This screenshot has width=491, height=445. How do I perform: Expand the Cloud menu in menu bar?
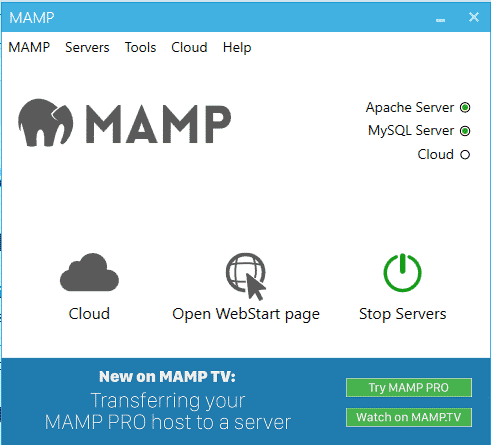189,47
